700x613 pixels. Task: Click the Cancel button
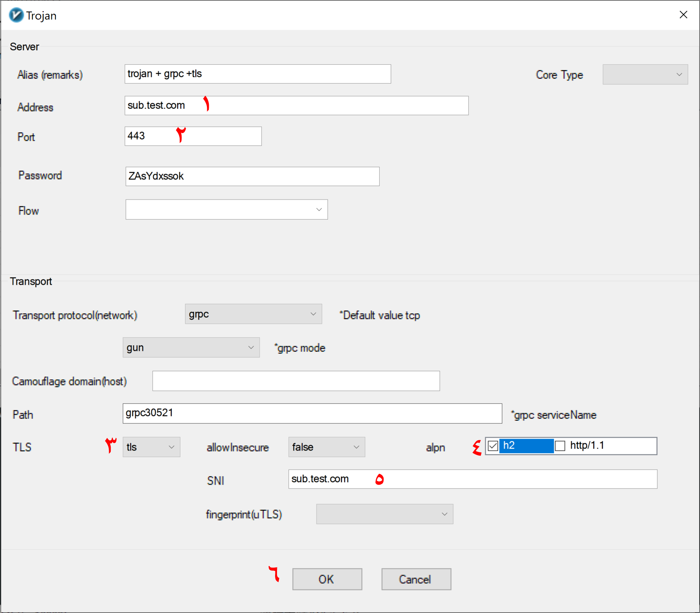(416, 579)
